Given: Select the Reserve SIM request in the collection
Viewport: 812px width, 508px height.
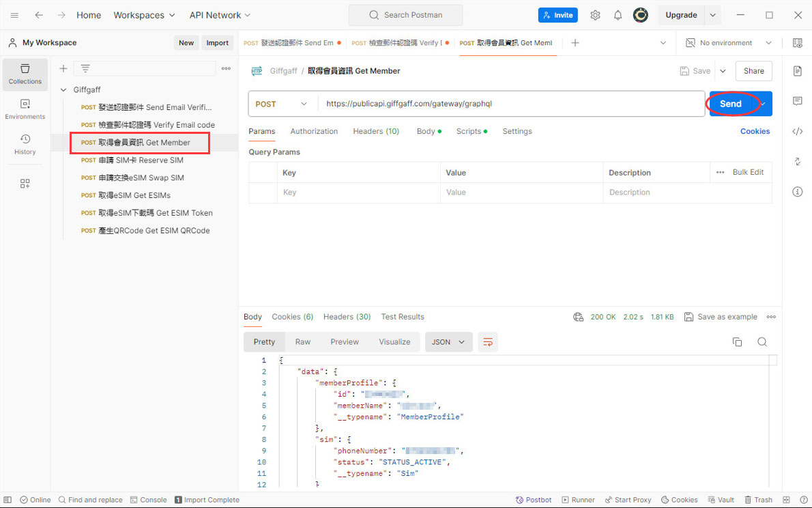Looking at the screenshot, I should pos(141,160).
